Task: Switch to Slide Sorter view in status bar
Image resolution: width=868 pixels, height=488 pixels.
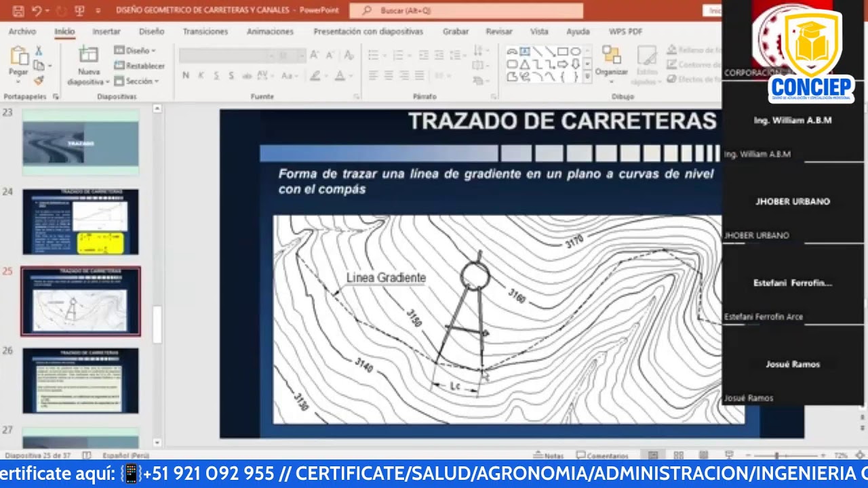Action: [679, 455]
